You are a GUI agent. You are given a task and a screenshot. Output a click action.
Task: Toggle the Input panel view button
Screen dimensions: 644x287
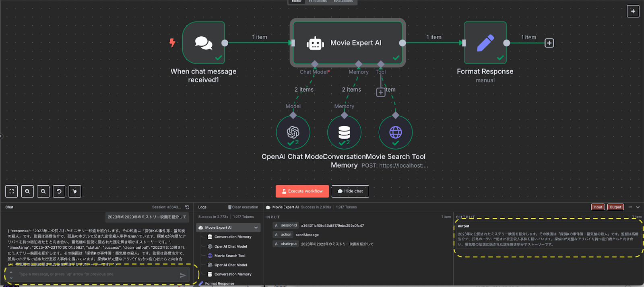click(598, 207)
